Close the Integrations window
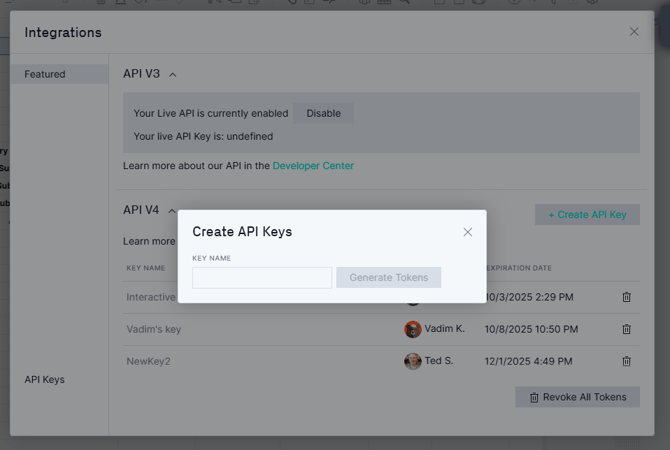The height and width of the screenshot is (450, 670). [634, 32]
